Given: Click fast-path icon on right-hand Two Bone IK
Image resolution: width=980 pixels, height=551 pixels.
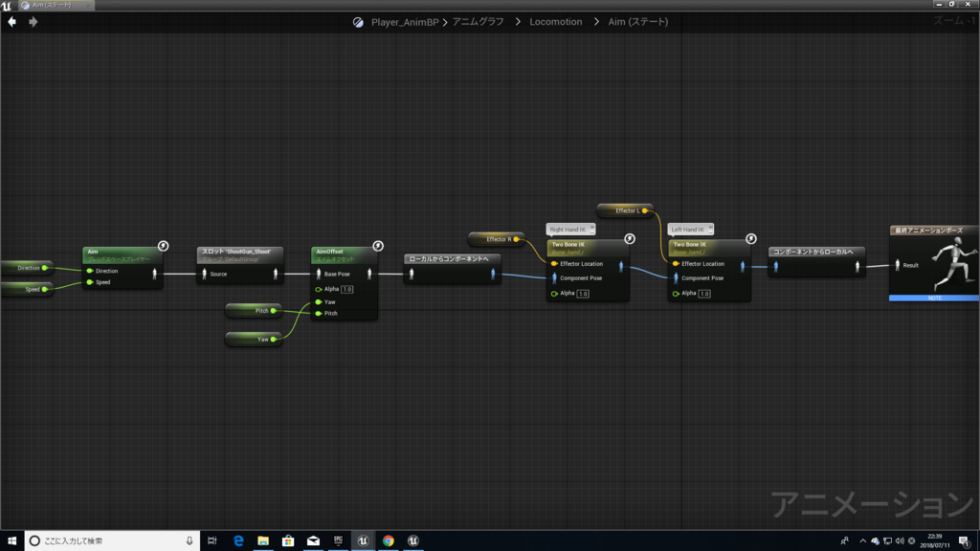Looking at the screenshot, I should pyautogui.click(x=630, y=238).
